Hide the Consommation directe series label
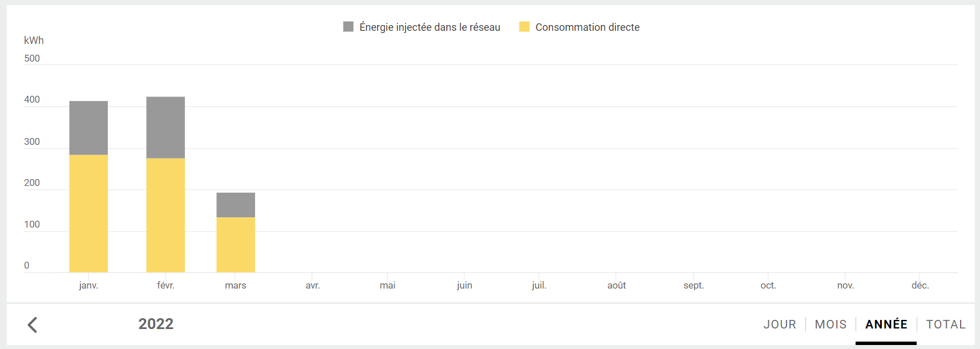980x349 pixels. (587, 27)
